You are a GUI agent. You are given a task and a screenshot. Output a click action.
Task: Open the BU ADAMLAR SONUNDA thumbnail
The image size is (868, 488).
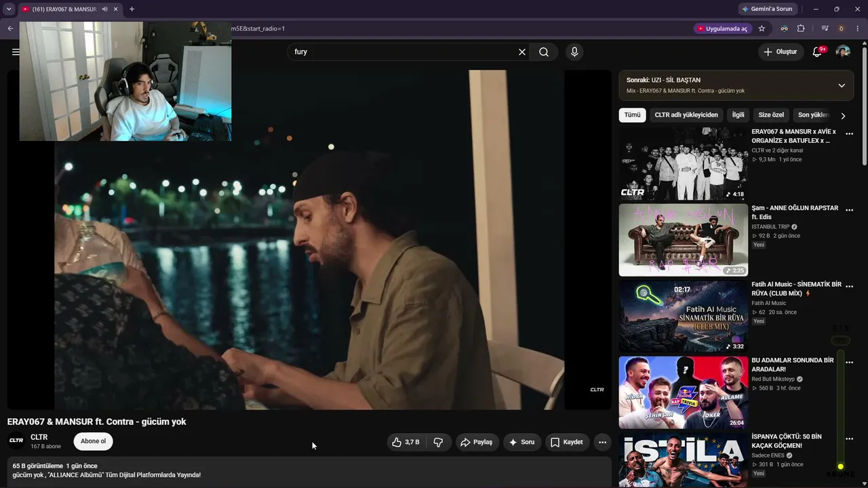tap(683, 392)
